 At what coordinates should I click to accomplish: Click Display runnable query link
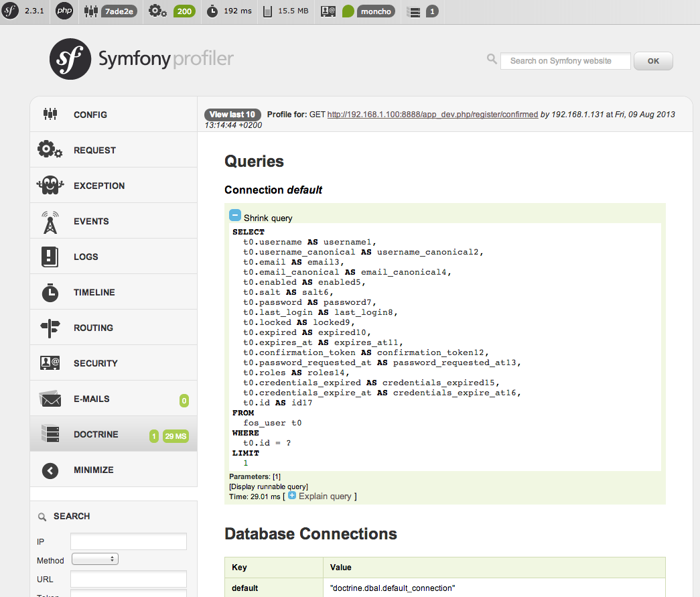click(x=269, y=486)
